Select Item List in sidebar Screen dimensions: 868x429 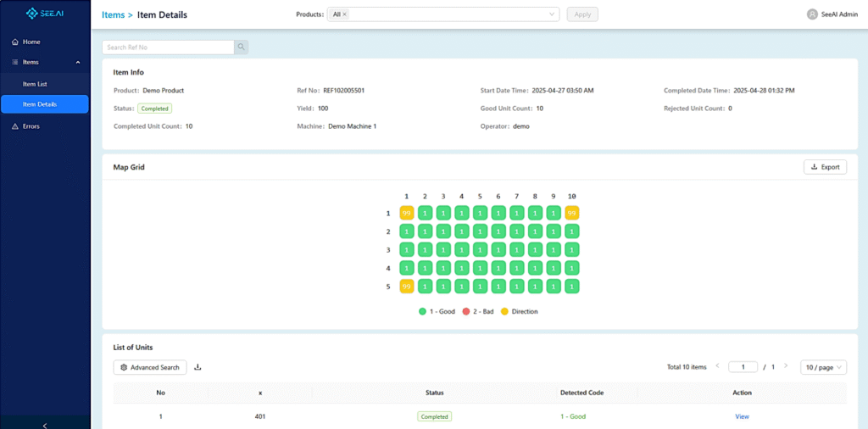pos(35,84)
